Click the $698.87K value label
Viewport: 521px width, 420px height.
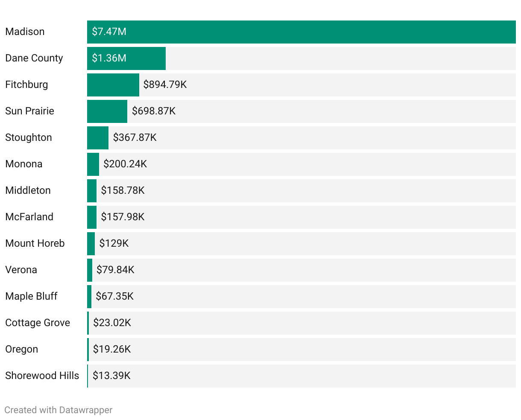tap(154, 111)
